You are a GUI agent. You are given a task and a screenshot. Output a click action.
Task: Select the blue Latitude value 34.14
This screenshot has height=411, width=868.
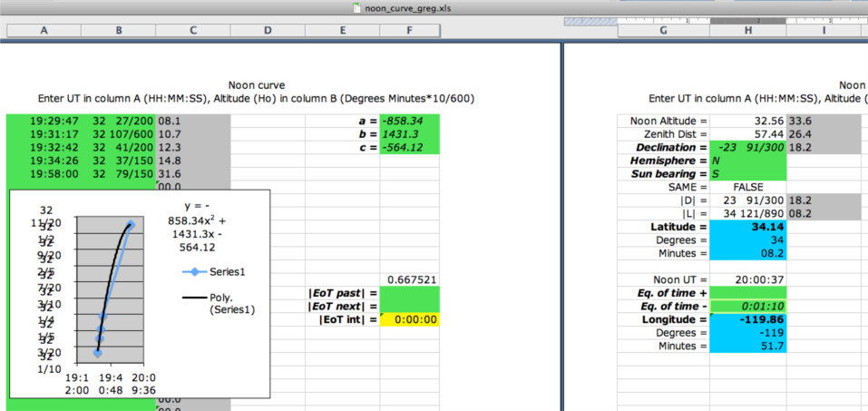(x=747, y=226)
